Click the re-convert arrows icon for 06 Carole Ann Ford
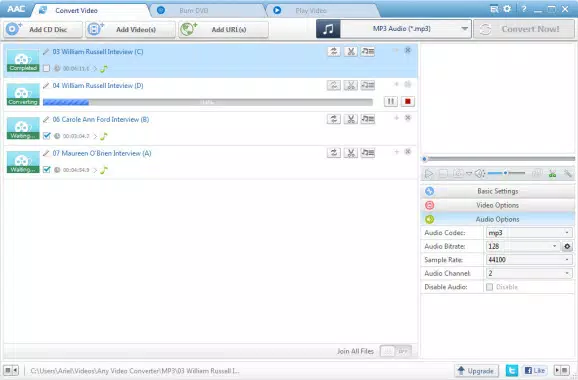 334,119
